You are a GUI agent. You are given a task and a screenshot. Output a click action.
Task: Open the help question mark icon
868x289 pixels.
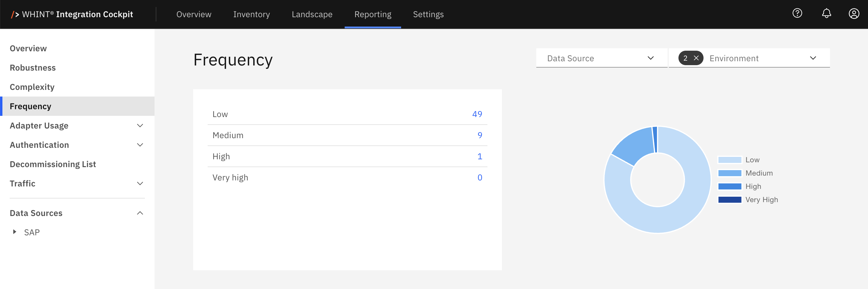click(x=797, y=14)
